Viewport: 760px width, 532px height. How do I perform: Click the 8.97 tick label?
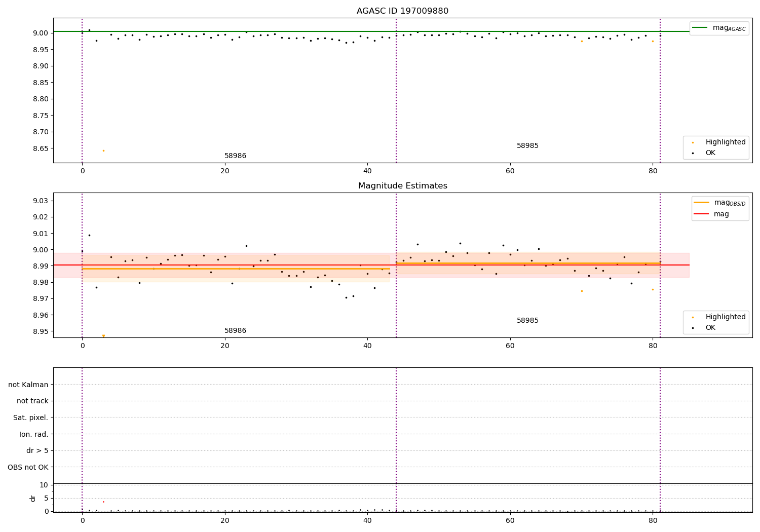pos(40,299)
